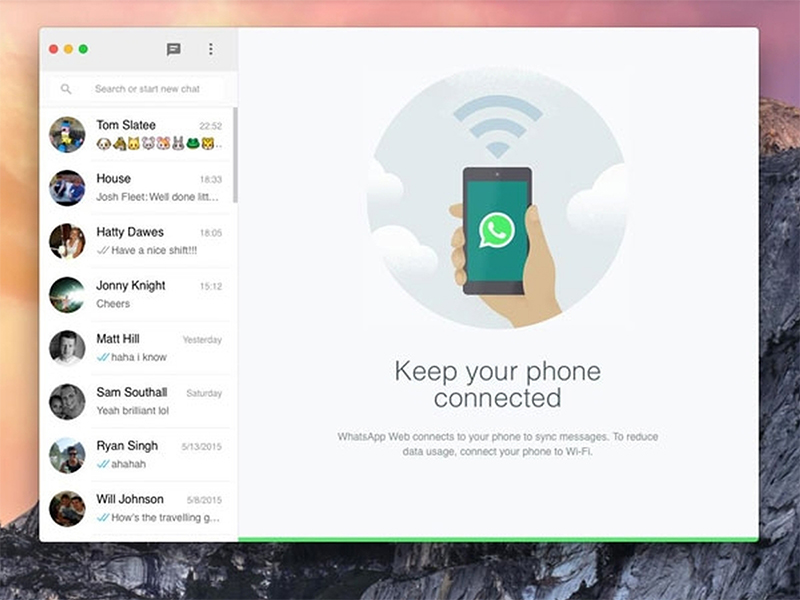800x600 pixels.
Task: Click Matt Hill's profile picture
Action: click(x=67, y=348)
